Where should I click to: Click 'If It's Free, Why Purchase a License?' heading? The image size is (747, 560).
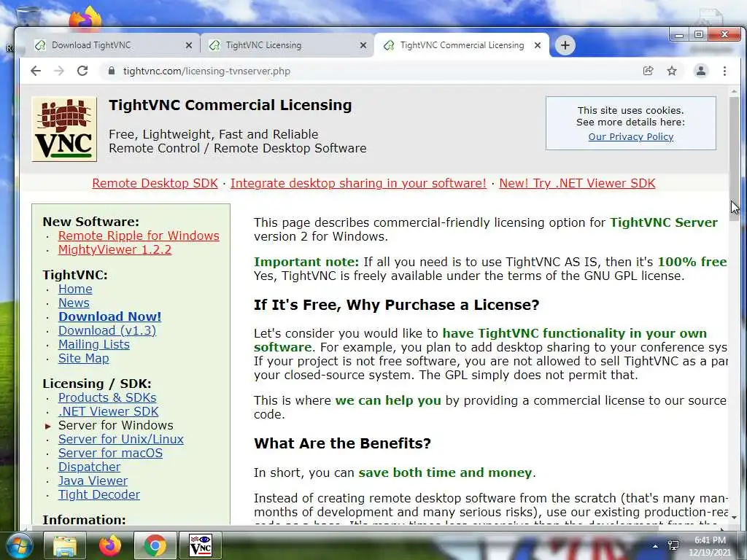(x=396, y=305)
